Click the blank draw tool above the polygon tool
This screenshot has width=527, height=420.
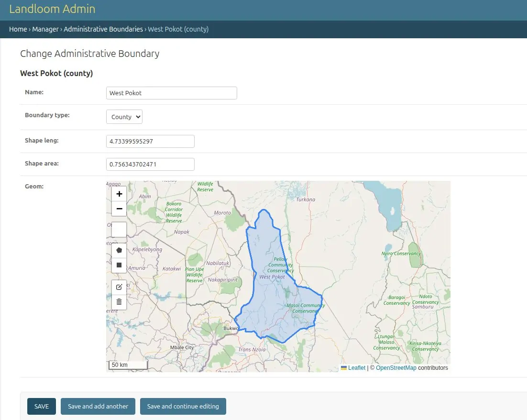tap(119, 230)
